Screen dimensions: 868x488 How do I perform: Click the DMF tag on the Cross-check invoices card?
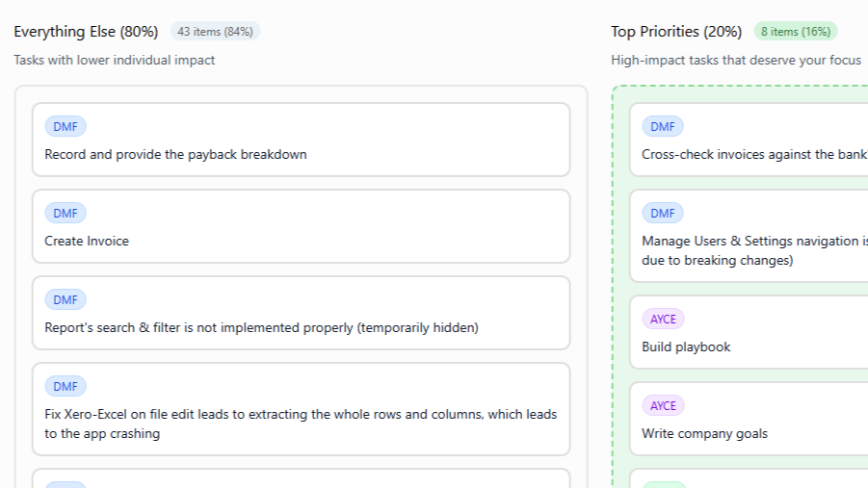point(663,126)
